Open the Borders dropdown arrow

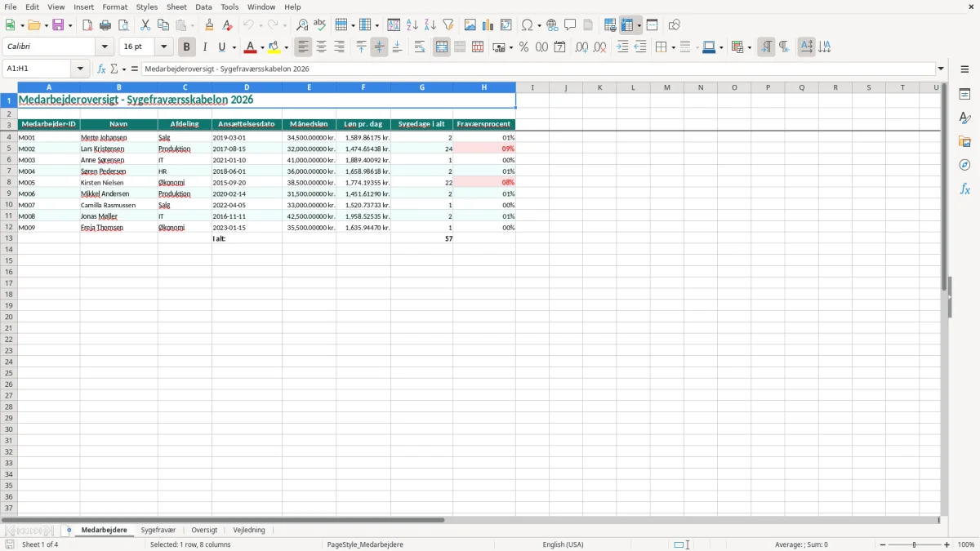click(672, 47)
